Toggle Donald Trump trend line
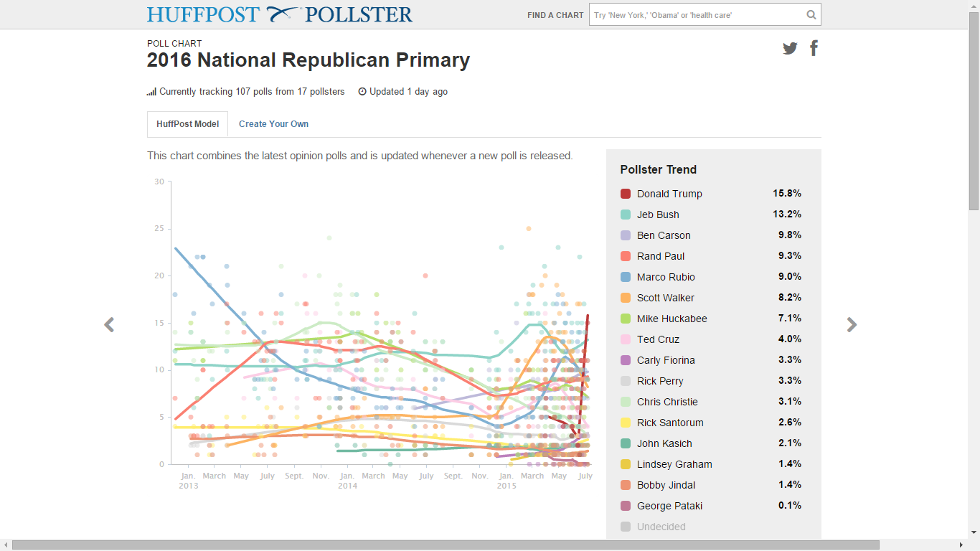Image resolution: width=980 pixels, height=551 pixels. (669, 194)
